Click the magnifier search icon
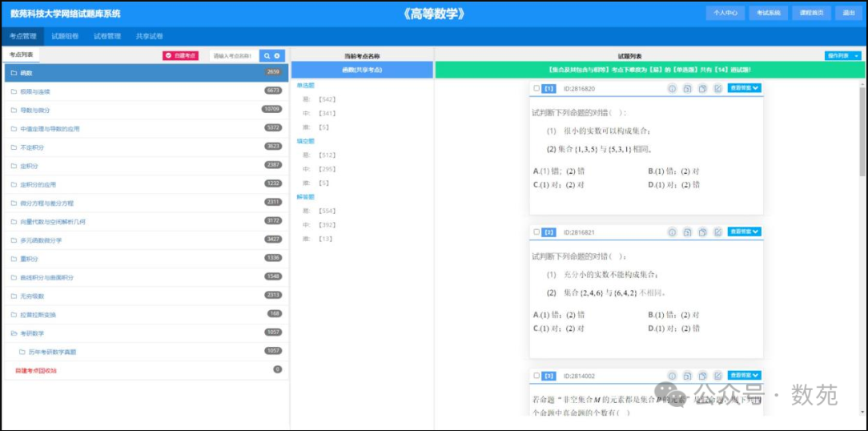 tap(267, 56)
